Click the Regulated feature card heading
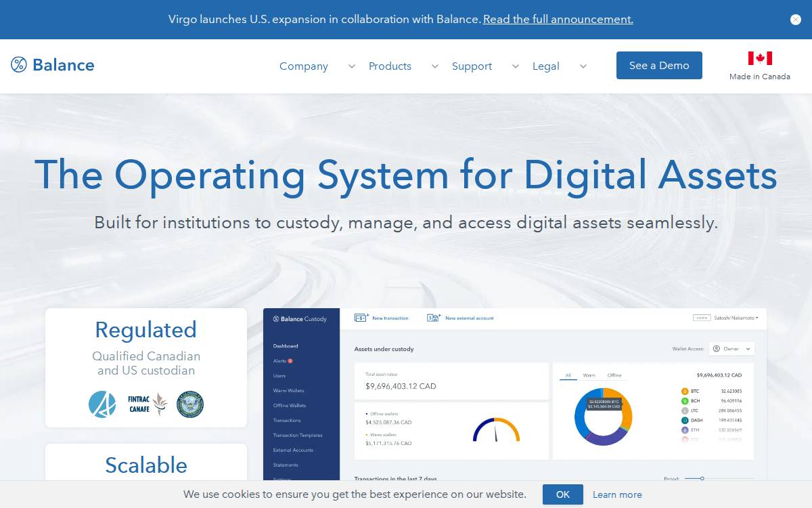Screen dimensions: 812x508 coord(146,330)
